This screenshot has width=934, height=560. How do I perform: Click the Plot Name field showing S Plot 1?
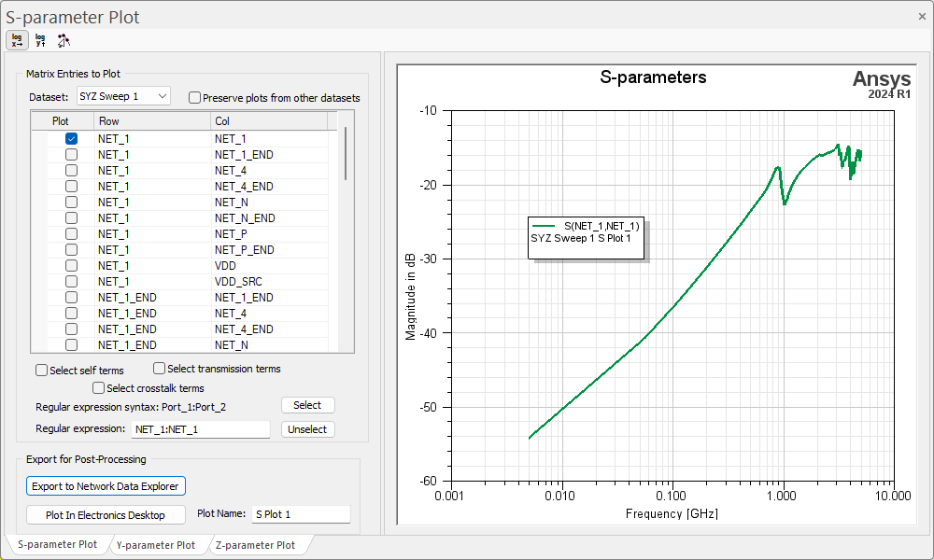coord(301,514)
